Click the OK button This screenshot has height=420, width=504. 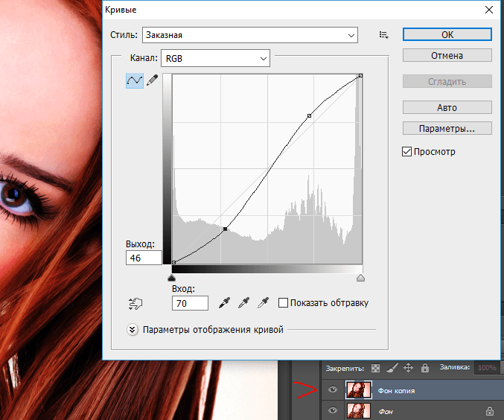tap(447, 35)
